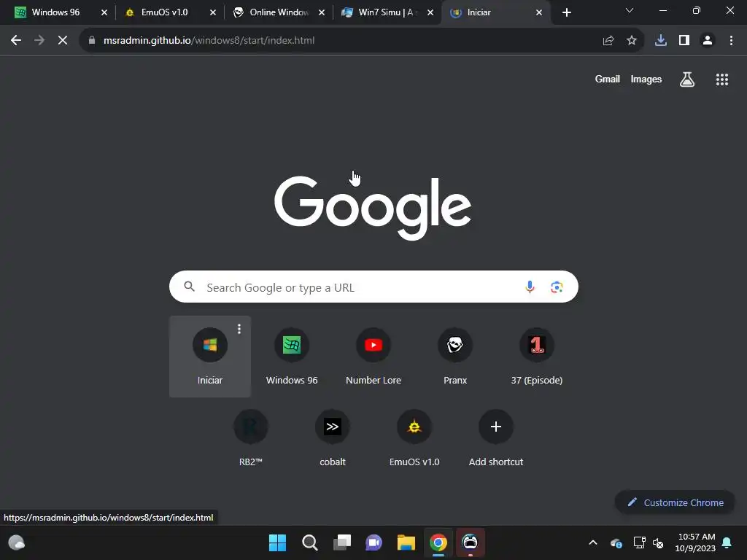
Task: Close the Windows 96 tab
Action: pyautogui.click(x=104, y=12)
